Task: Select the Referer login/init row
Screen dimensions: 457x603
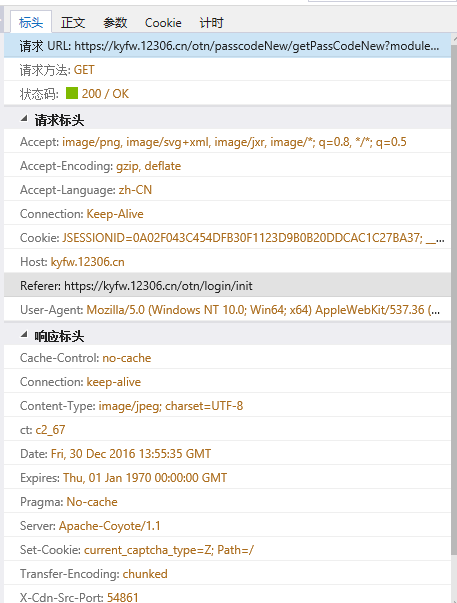Action: click(x=227, y=285)
